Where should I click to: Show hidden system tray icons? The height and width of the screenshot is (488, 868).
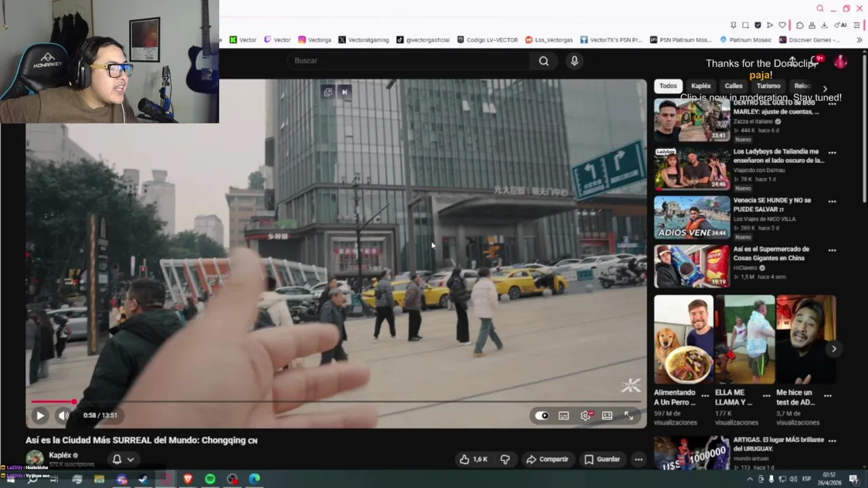(749, 479)
